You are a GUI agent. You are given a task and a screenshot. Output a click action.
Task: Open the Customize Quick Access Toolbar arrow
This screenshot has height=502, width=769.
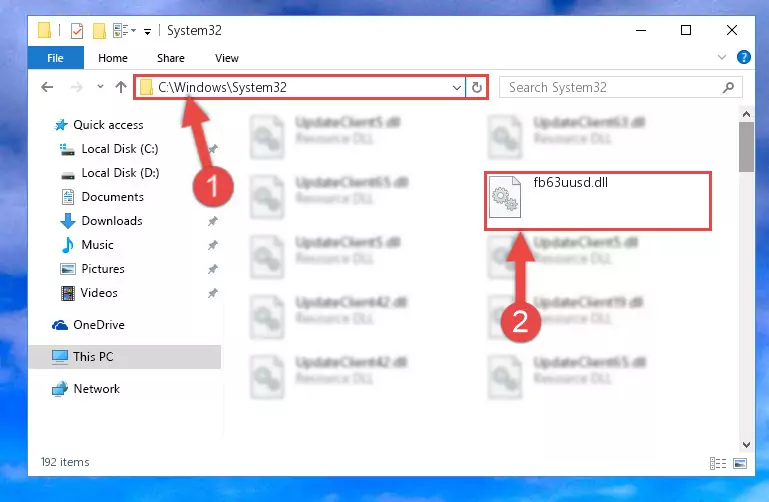point(147,32)
